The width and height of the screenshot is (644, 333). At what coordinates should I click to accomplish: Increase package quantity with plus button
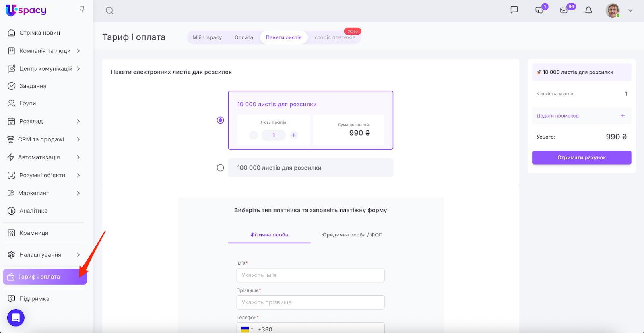(x=294, y=135)
